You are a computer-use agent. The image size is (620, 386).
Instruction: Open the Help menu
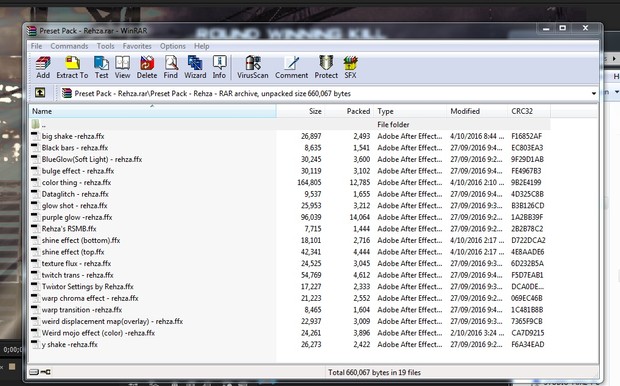pyautogui.click(x=202, y=46)
